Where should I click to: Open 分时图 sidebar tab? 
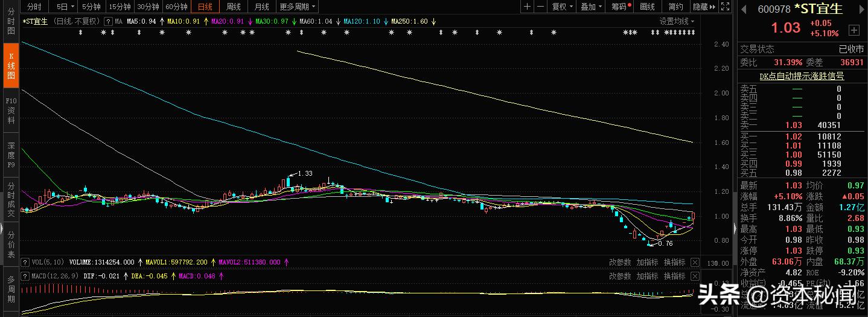click(x=11, y=22)
